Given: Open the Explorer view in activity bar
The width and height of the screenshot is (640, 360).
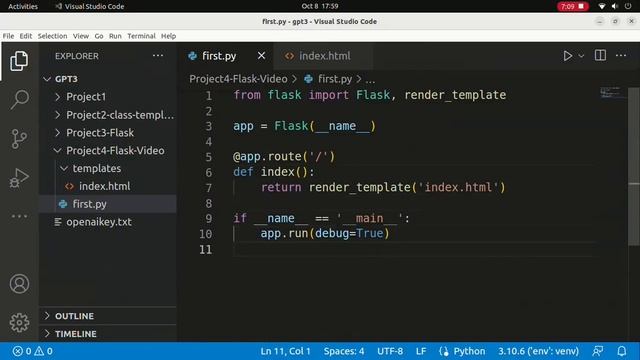Looking at the screenshot, I should 19,61.
